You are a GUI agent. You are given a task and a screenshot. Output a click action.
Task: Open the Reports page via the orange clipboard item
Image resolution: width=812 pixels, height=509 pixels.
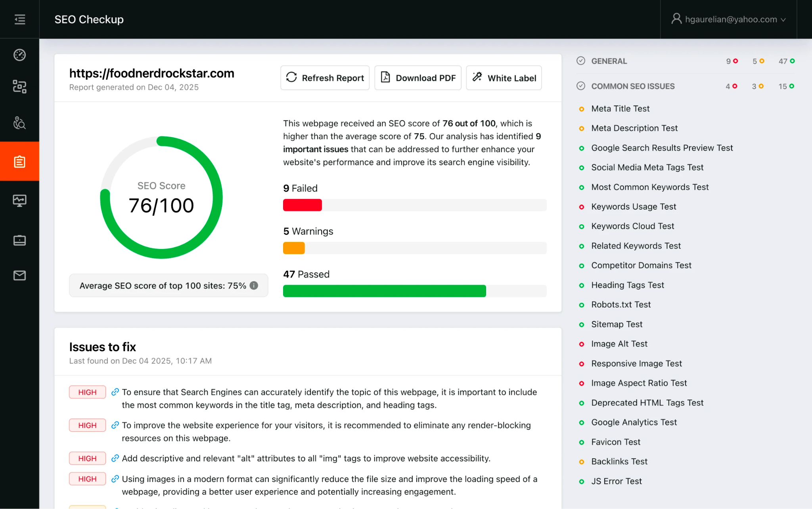coord(19,161)
